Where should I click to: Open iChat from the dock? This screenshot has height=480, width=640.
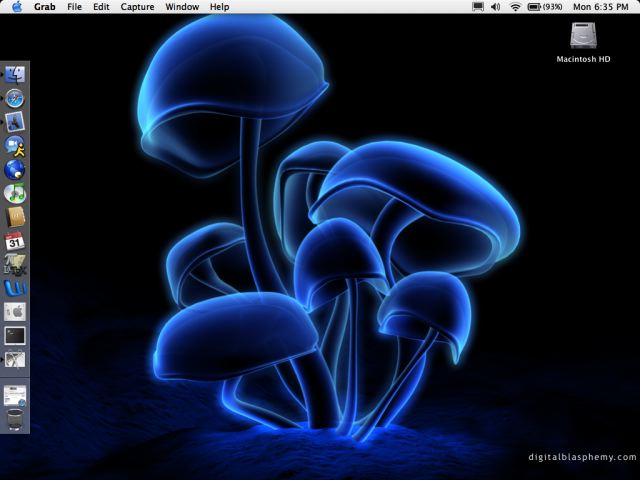[x=15, y=146]
